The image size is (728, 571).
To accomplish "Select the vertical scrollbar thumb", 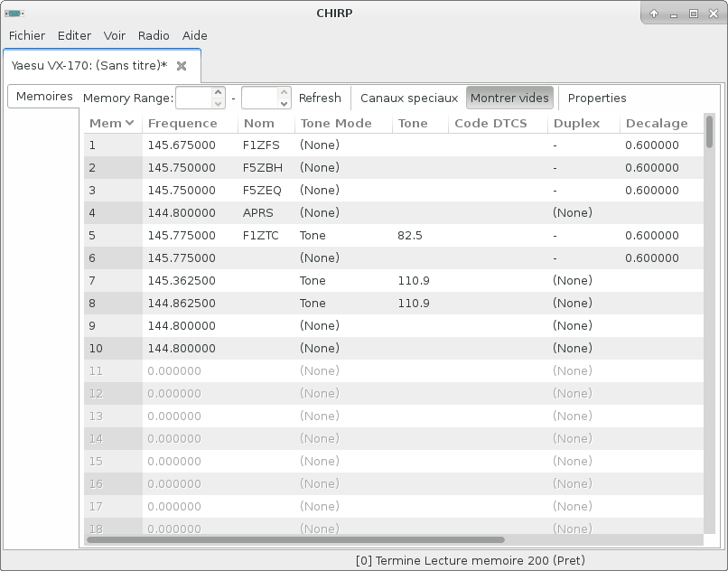I will (709, 132).
